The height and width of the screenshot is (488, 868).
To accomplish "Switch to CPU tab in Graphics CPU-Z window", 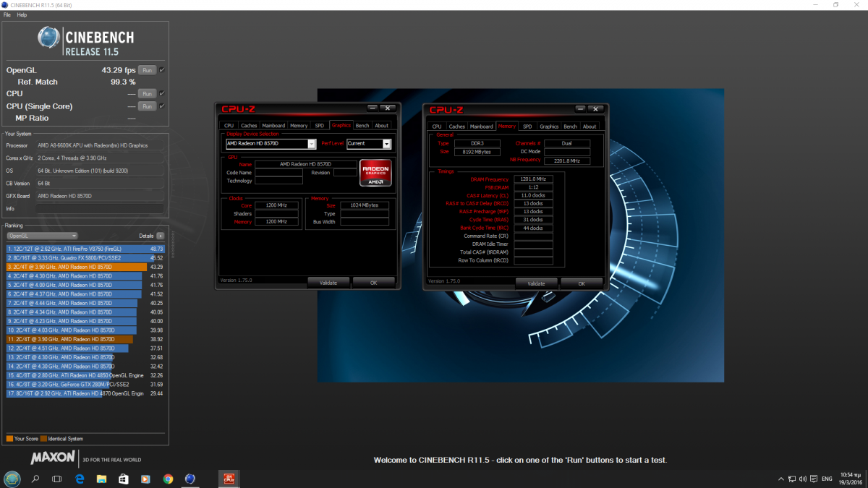I will 229,126.
